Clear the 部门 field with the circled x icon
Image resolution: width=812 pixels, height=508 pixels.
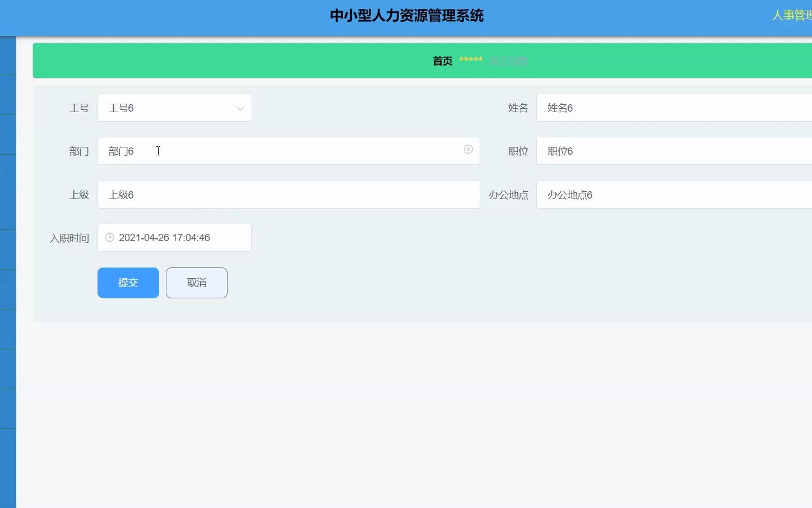[468, 150]
